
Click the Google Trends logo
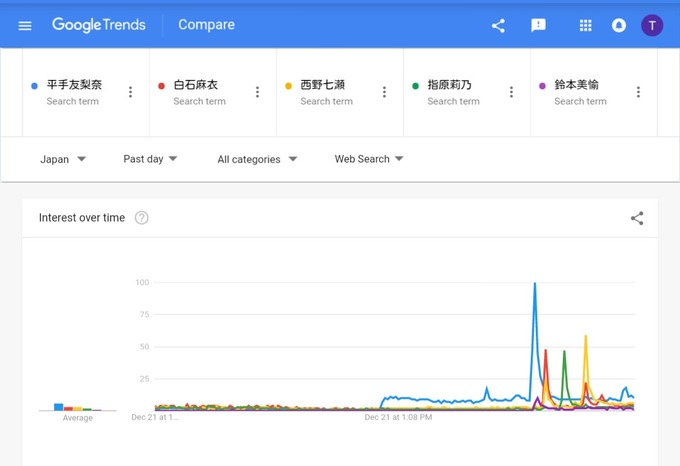tap(99, 25)
